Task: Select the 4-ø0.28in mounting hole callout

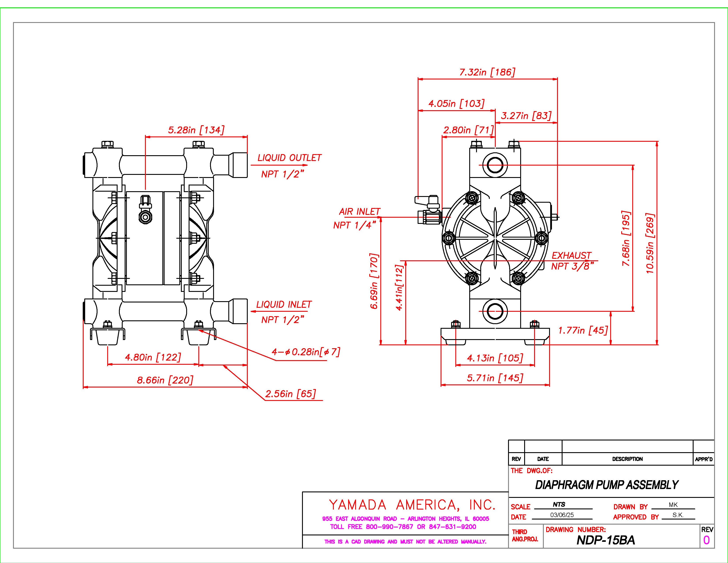Action: click(306, 352)
